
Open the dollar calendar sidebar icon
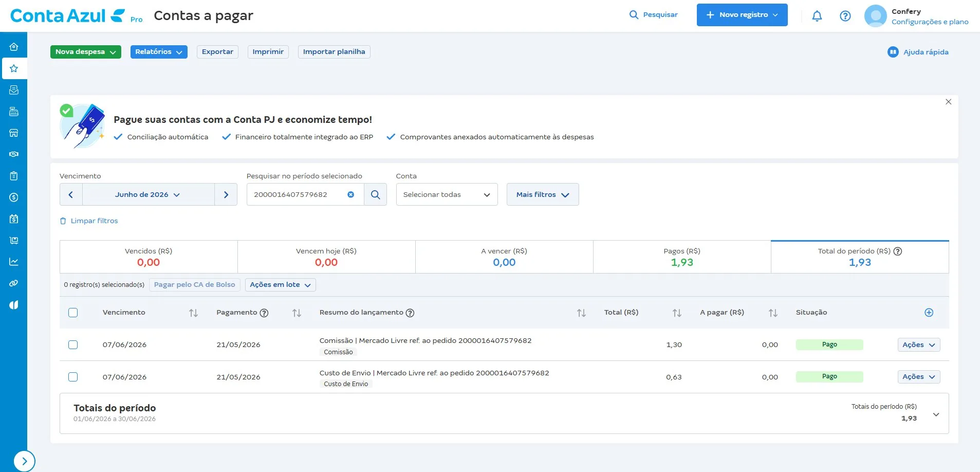(x=14, y=219)
